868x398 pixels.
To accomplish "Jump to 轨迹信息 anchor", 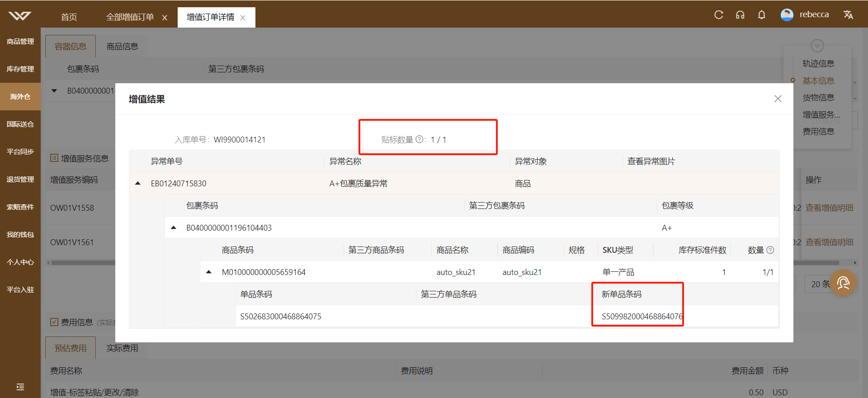I will [x=818, y=63].
